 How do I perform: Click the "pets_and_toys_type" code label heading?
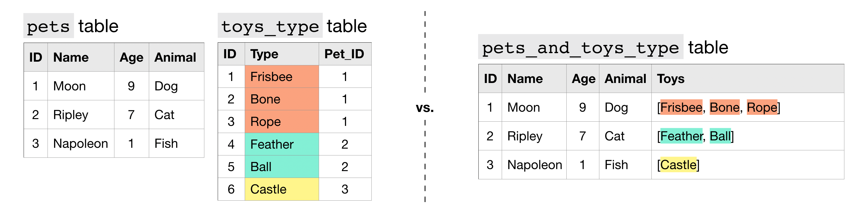(580, 47)
